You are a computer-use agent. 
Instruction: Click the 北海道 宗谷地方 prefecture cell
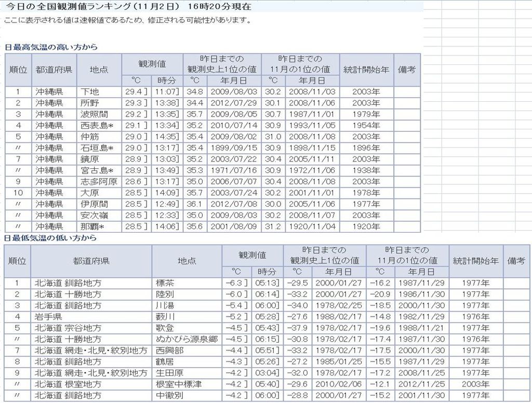pyautogui.click(x=91, y=328)
